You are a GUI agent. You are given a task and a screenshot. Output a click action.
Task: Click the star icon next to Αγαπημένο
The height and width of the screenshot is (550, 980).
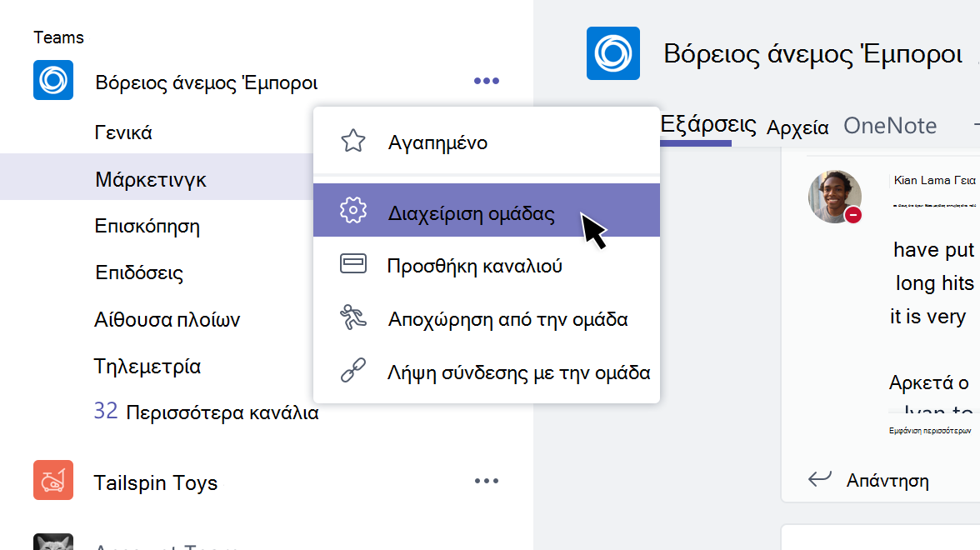click(353, 142)
